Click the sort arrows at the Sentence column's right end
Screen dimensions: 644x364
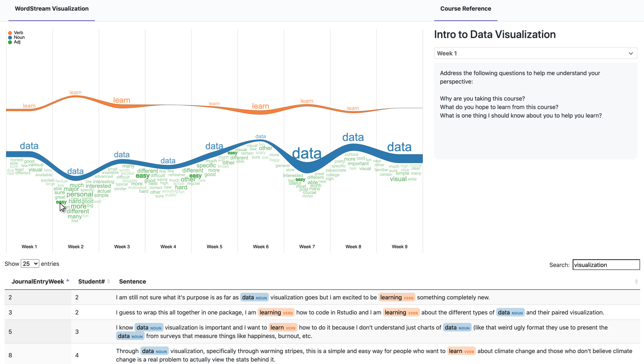coord(636,281)
